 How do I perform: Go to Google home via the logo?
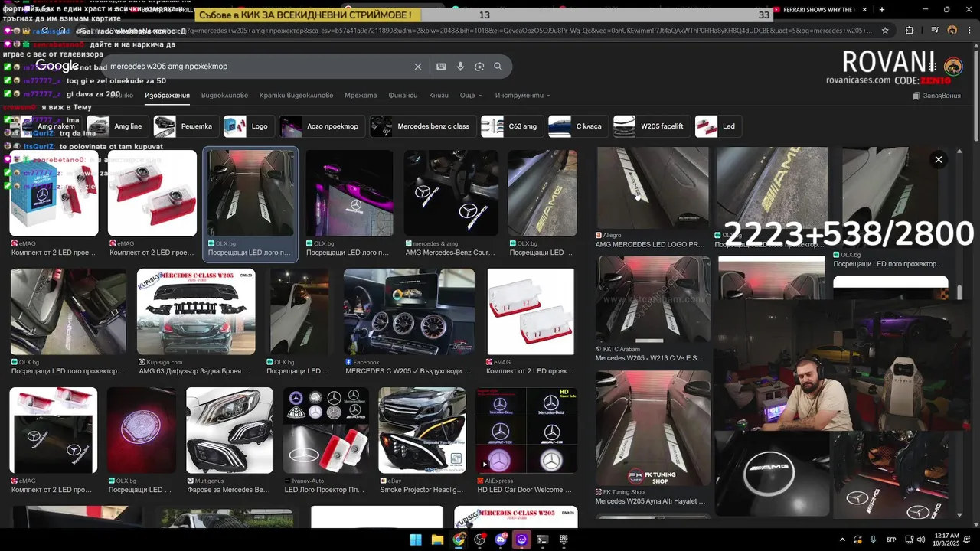tap(57, 67)
